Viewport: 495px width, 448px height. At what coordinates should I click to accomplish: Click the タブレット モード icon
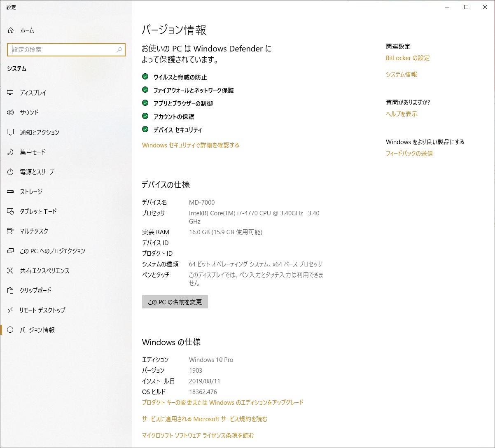click(11, 211)
